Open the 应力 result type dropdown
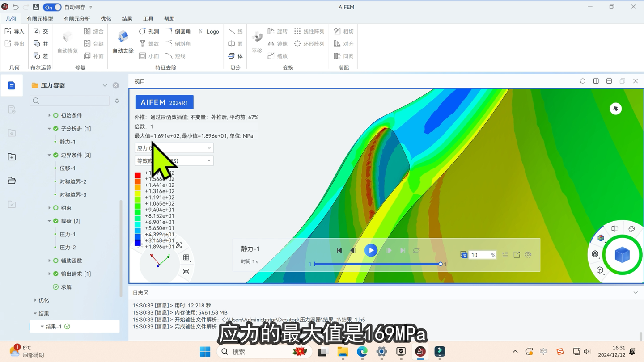Viewport: 644px width, 362px height. 174,148
